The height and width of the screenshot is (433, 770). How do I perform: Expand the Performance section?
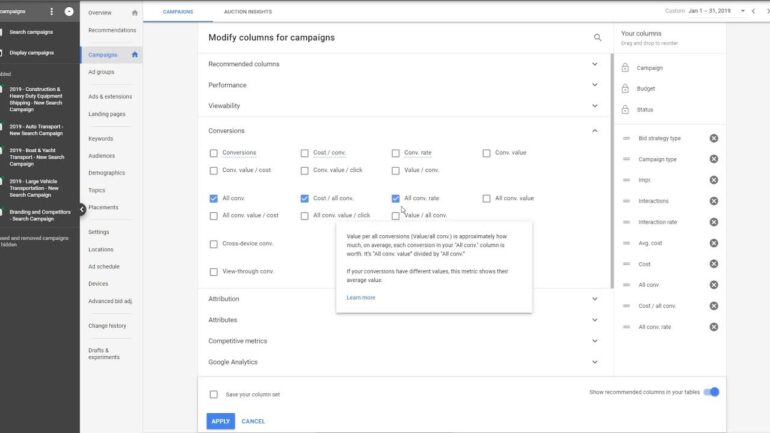coord(595,85)
